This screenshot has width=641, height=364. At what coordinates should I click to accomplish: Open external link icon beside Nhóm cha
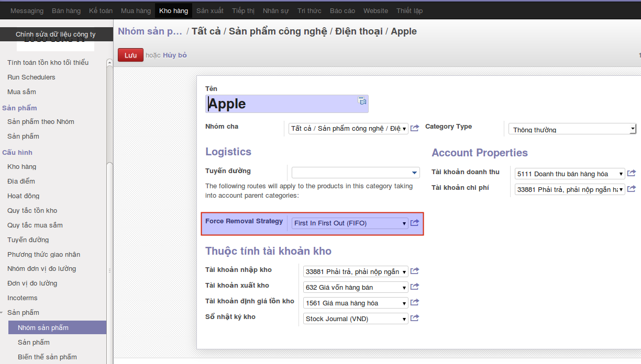click(x=415, y=128)
